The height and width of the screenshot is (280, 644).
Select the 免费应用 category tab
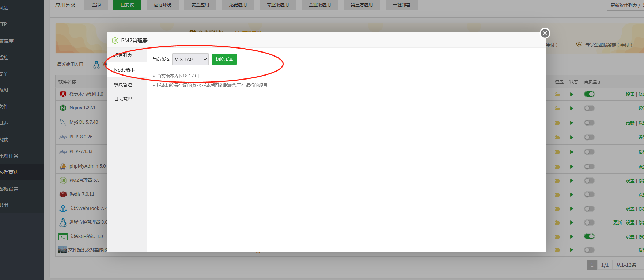[x=238, y=5]
